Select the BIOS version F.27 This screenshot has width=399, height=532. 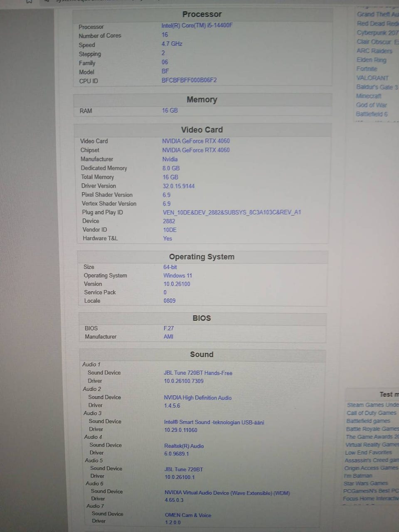pyautogui.click(x=169, y=328)
